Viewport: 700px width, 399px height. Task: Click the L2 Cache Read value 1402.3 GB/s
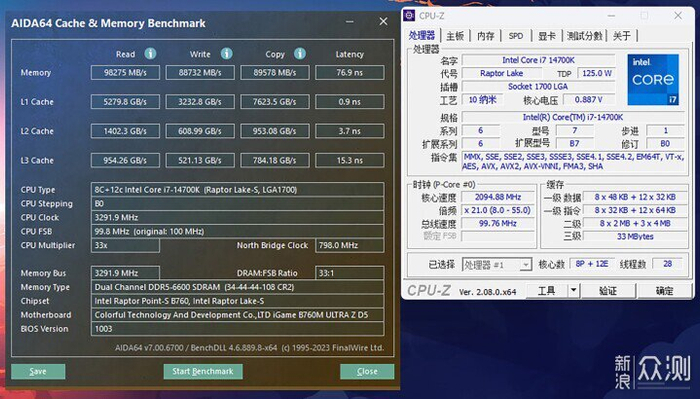point(125,131)
